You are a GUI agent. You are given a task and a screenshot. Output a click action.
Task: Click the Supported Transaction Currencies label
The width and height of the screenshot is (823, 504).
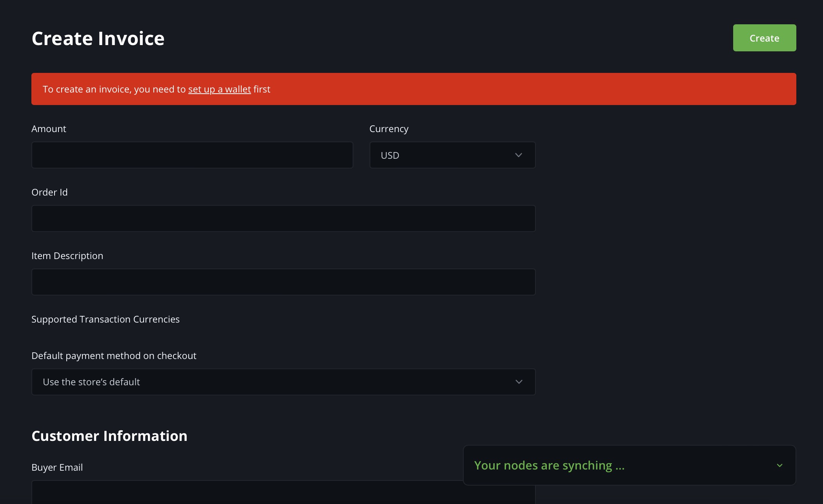pyautogui.click(x=106, y=319)
